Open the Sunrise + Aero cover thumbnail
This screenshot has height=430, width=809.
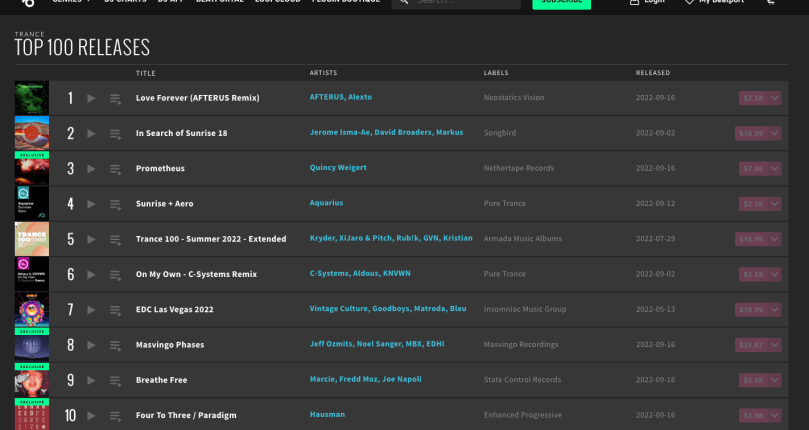tap(32, 204)
